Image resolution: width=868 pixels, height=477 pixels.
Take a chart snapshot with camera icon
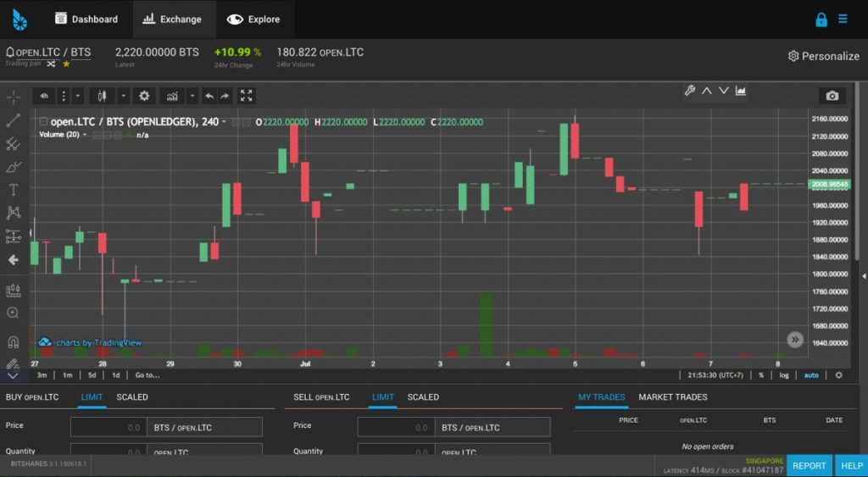pyautogui.click(x=832, y=97)
